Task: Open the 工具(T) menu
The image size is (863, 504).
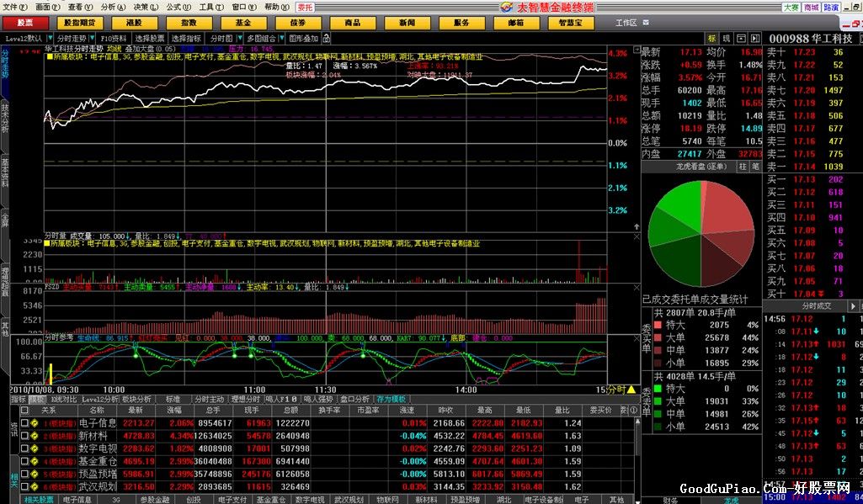Action: (x=211, y=7)
